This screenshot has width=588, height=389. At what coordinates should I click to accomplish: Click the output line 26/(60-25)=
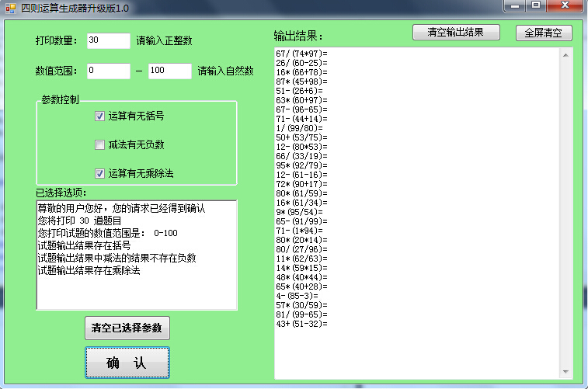(x=301, y=63)
